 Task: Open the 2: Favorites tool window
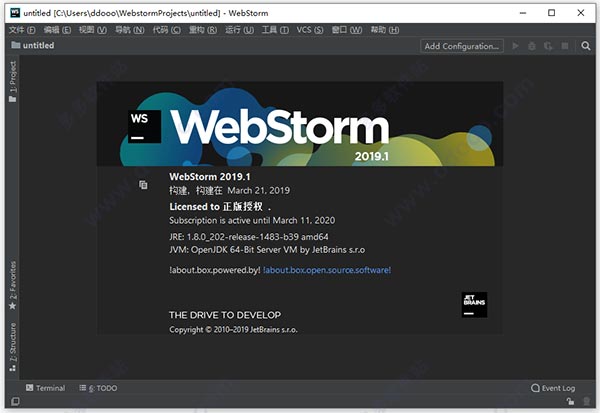13,286
